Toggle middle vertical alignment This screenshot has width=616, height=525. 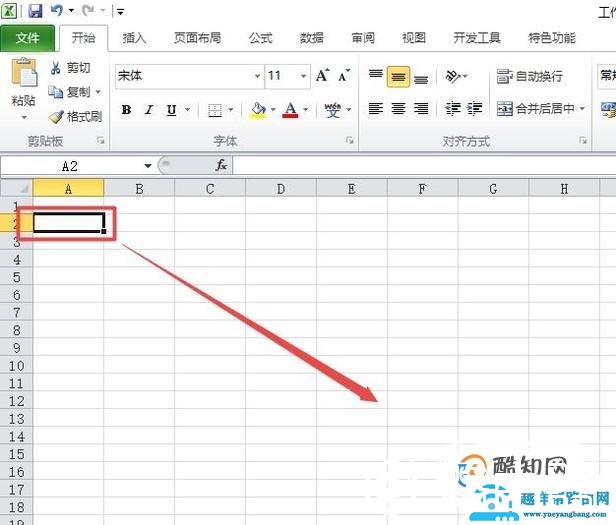click(398, 76)
